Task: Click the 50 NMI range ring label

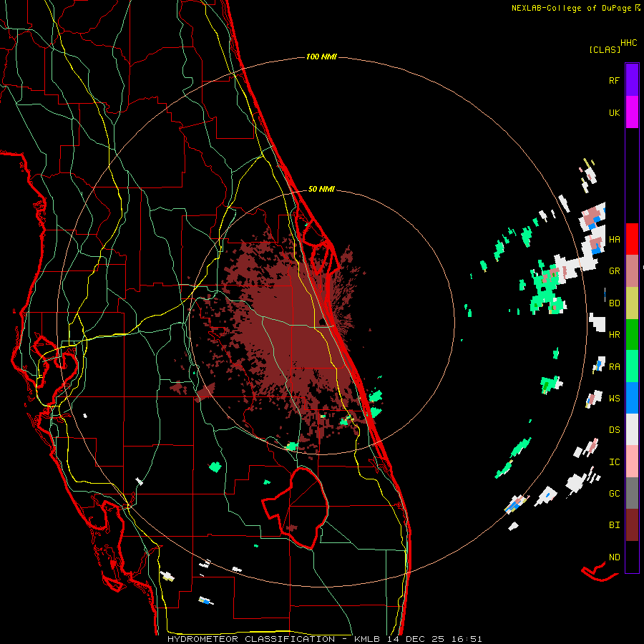Action: 321,190
